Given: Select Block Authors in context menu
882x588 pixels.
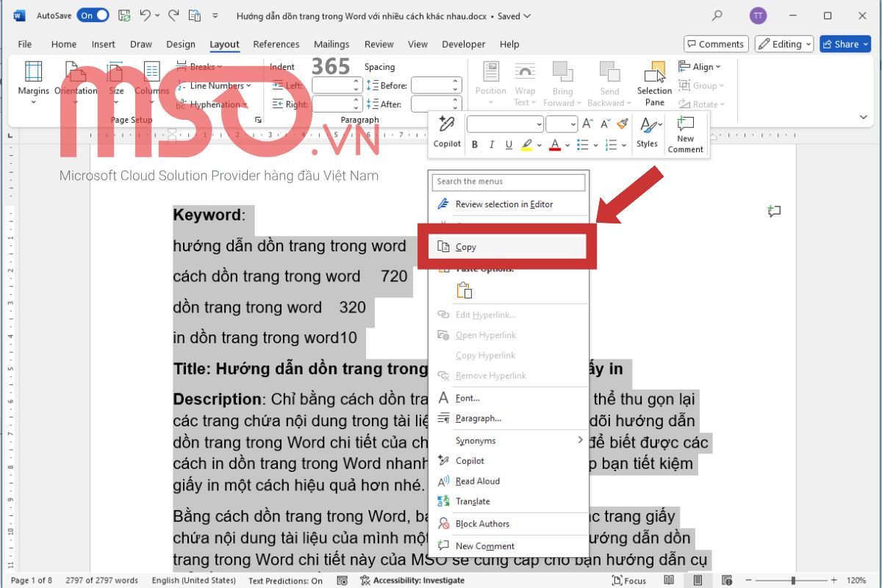Looking at the screenshot, I should tap(509, 524).
